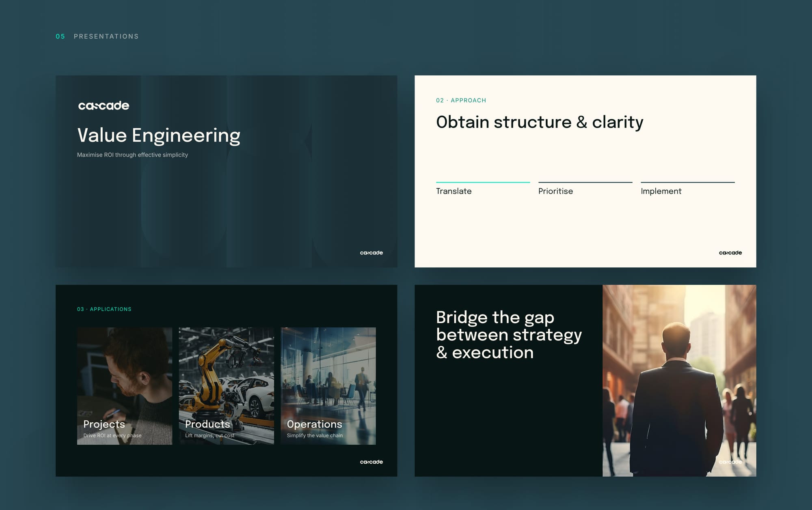Click 'Simplify the value chain' caption

pyautogui.click(x=315, y=435)
